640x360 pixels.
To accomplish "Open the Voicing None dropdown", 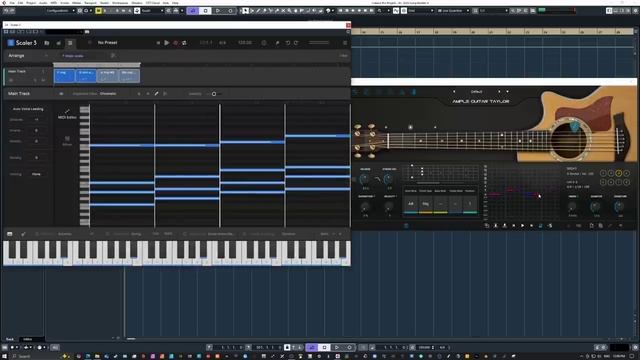I will point(36,174).
